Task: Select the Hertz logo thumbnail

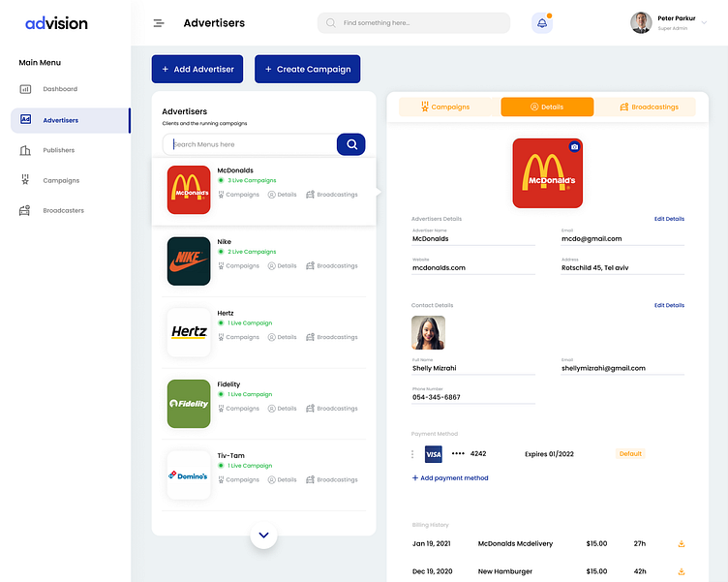Action: pyautogui.click(x=189, y=332)
